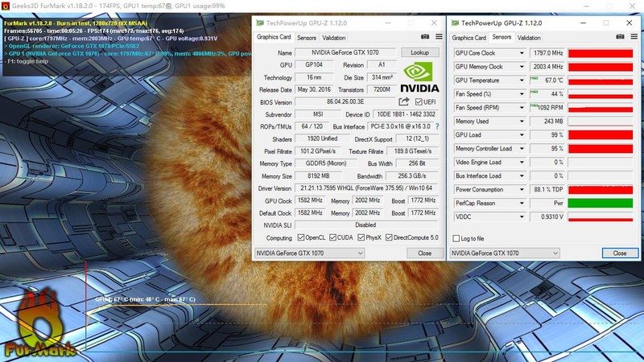The image size is (644, 362).
Task: Click the Driver Version field
Action: tap(366, 188)
